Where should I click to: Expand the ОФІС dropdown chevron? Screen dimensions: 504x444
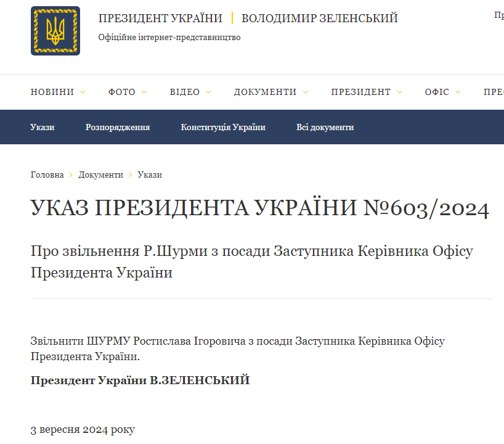click(457, 92)
